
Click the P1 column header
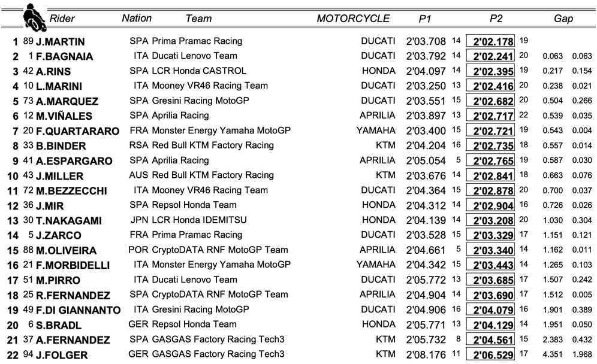click(x=425, y=19)
